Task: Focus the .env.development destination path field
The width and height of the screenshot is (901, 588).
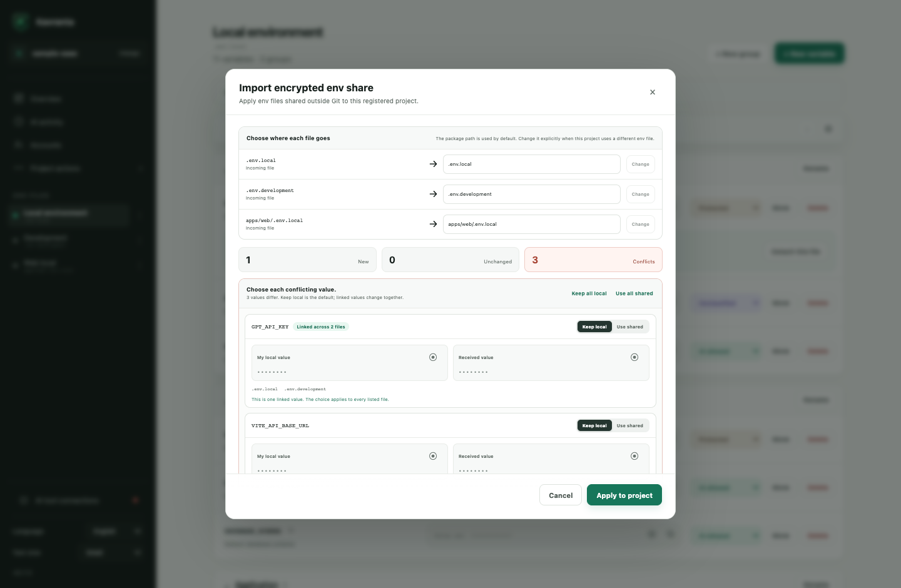Action: tap(532, 195)
